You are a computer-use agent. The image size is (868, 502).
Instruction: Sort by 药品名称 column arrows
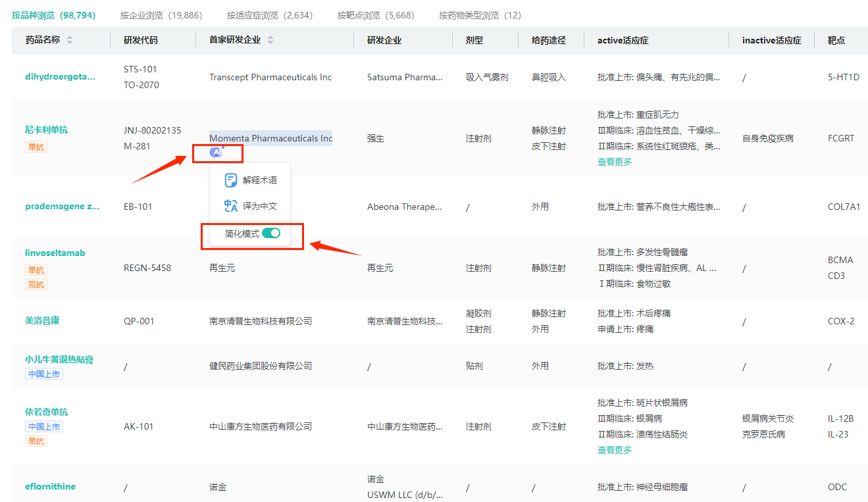tap(70, 40)
